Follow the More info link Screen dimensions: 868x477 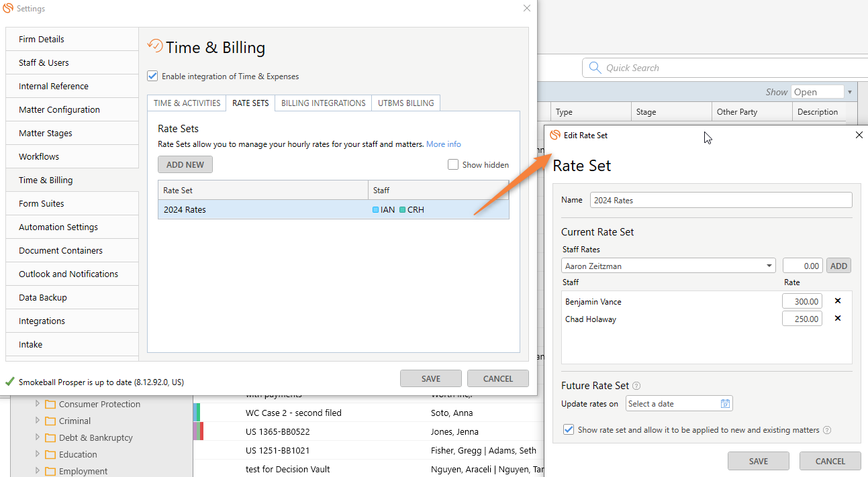[x=444, y=144]
